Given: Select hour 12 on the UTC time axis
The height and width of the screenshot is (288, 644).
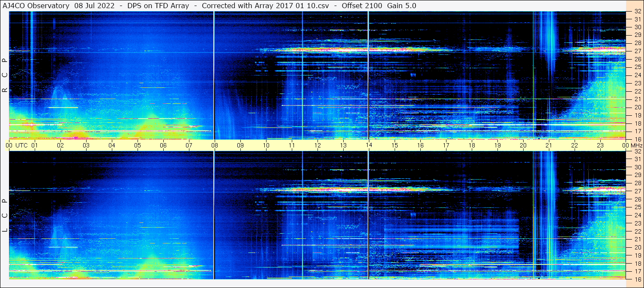Looking at the screenshot, I should 318,145.
